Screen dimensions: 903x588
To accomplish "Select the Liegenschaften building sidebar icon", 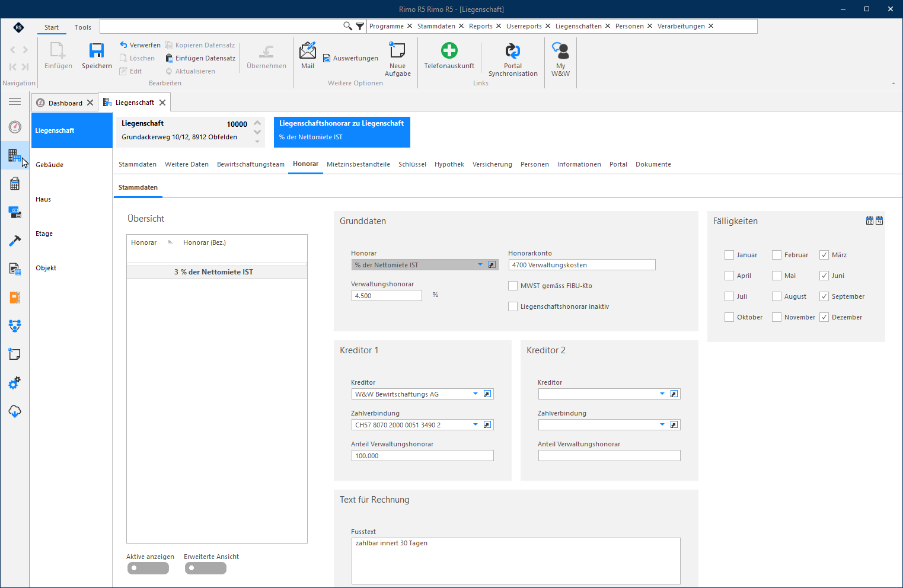I will (15, 156).
